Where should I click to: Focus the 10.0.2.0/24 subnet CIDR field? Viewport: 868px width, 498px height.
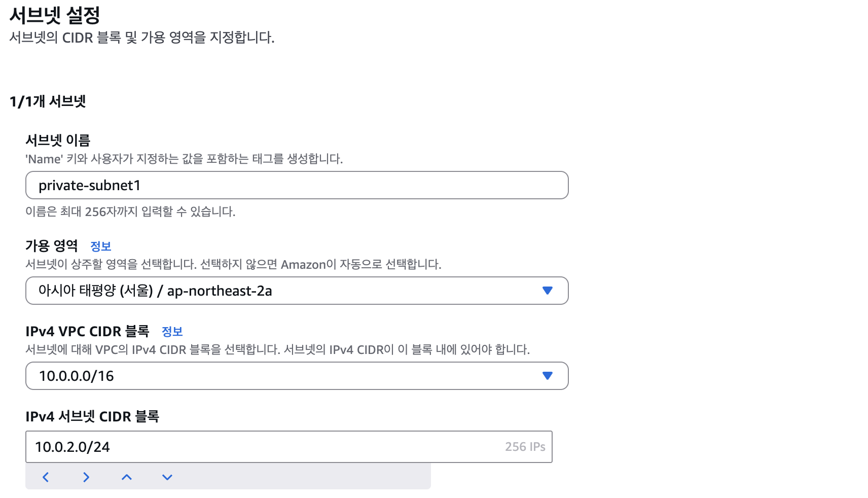tap(289, 447)
